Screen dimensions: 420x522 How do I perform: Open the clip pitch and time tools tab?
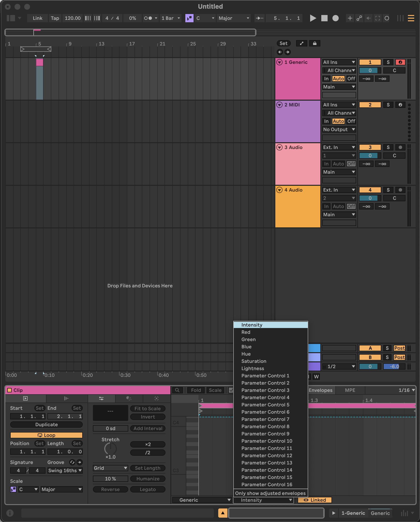pyautogui.click(x=101, y=398)
